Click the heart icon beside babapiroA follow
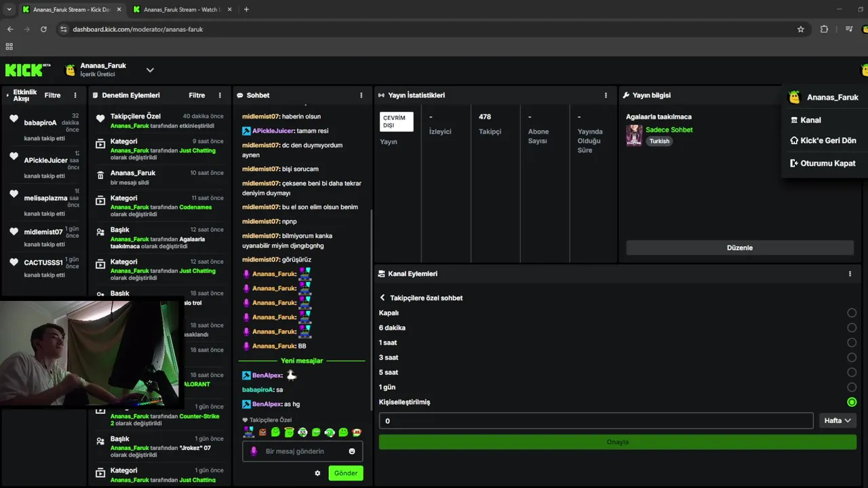Image resolution: width=868 pixels, height=488 pixels. pyautogui.click(x=14, y=119)
